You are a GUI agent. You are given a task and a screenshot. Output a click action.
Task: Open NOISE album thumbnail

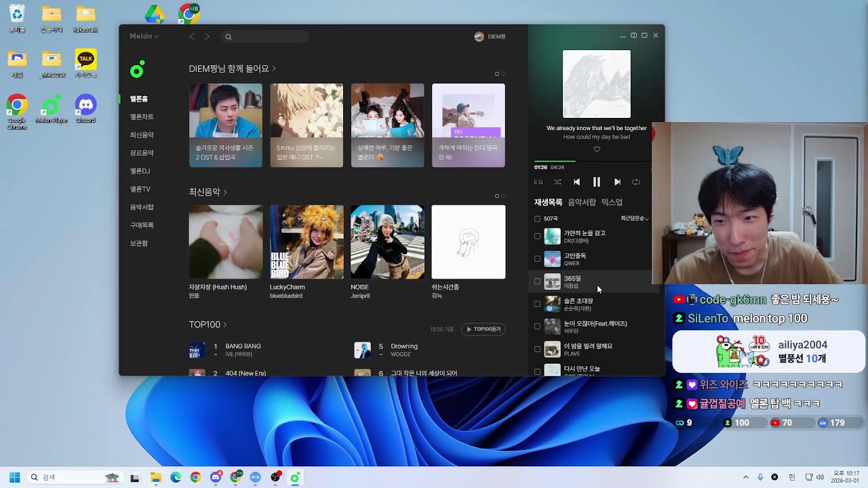[387, 242]
